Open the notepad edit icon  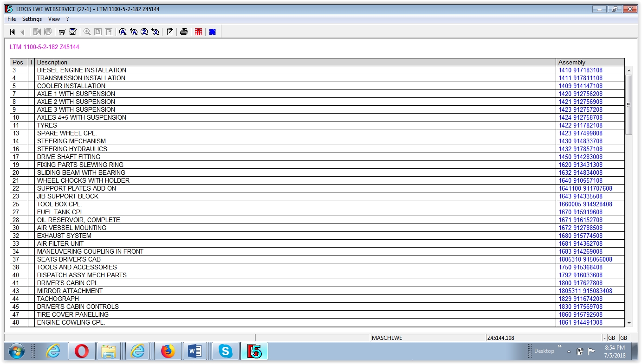pyautogui.click(x=170, y=32)
